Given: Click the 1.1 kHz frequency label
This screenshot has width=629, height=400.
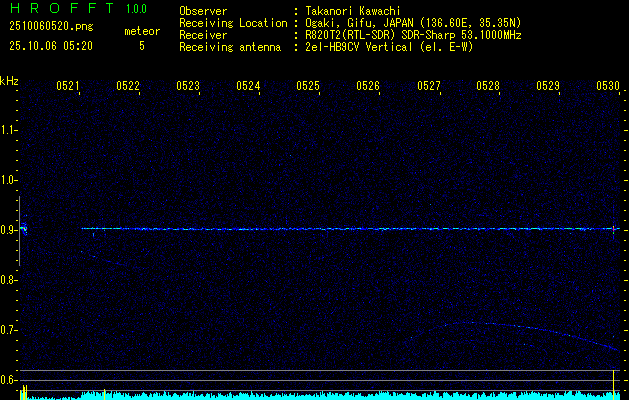Looking at the screenshot, I should pyautogui.click(x=8, y=130).
